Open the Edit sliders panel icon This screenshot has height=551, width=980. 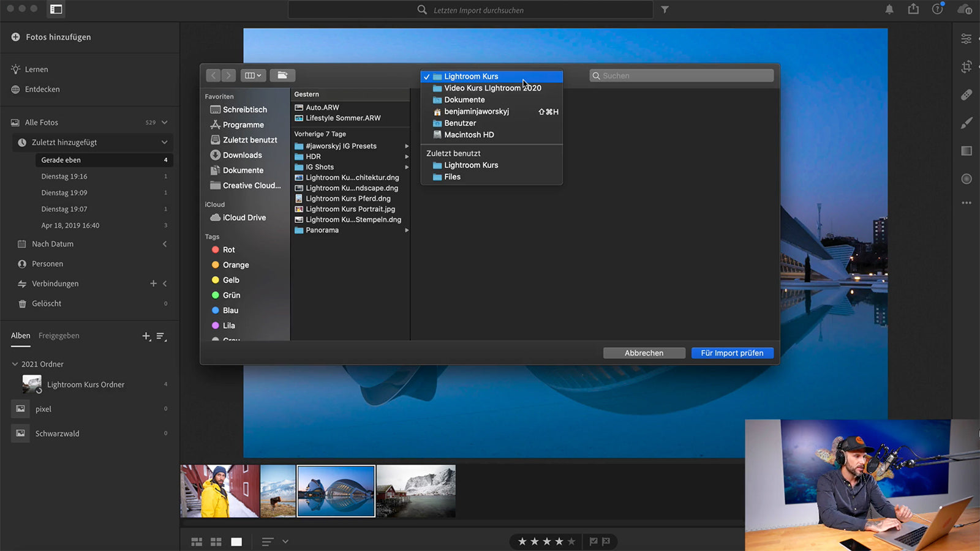click(x=967, y=39)
